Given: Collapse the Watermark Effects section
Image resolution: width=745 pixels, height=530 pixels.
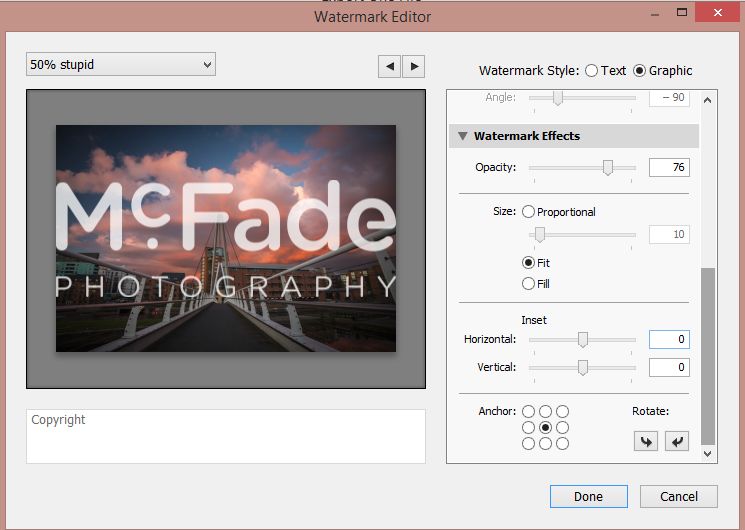Looking at the screenshot, I should 463,136.
